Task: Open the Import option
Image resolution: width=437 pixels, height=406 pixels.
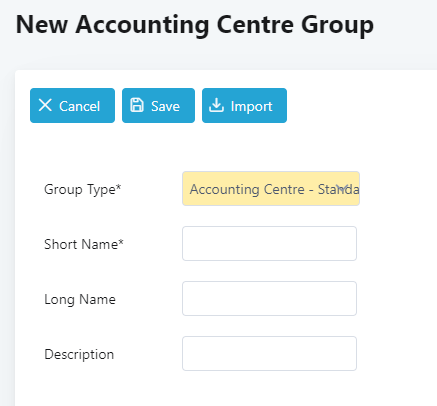Action: (x=244, y=106)
